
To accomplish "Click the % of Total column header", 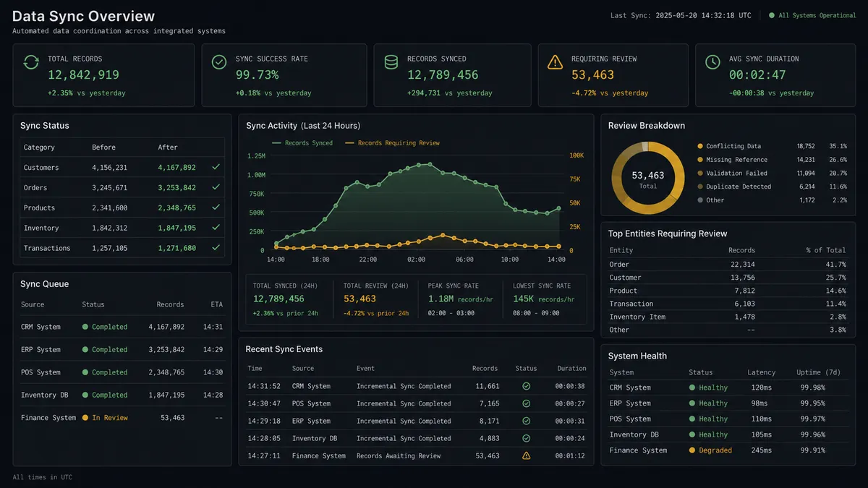I will pyautogui.click(x=826, y=250).
